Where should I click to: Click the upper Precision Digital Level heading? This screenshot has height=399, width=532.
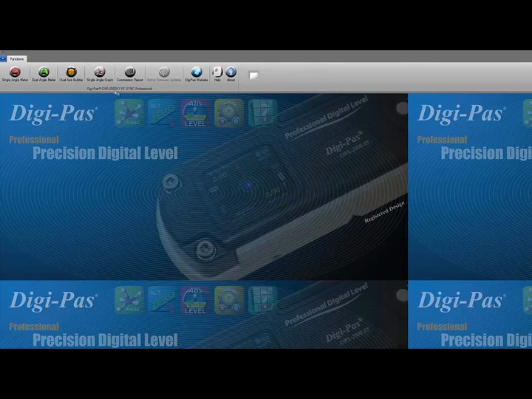coord(105,153)
